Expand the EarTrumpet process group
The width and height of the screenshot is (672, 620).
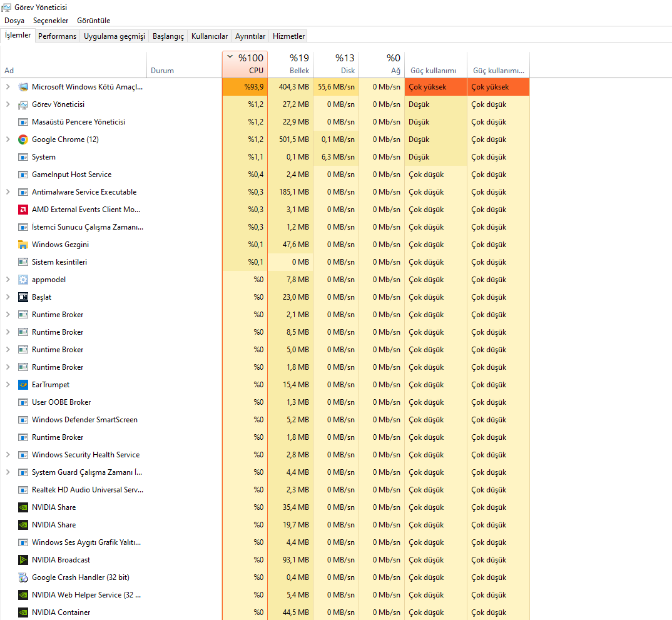(8, 385)
